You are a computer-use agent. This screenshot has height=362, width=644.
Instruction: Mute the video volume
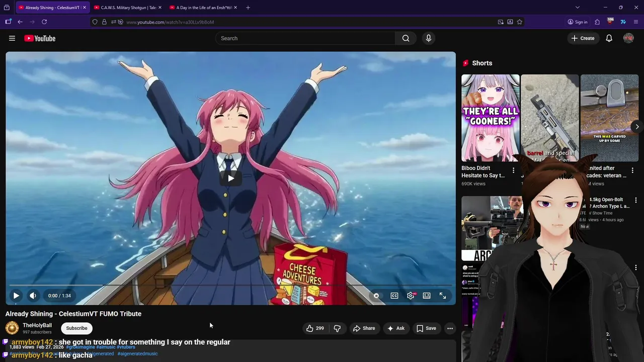pyautogui.click(x=33, y=296)
